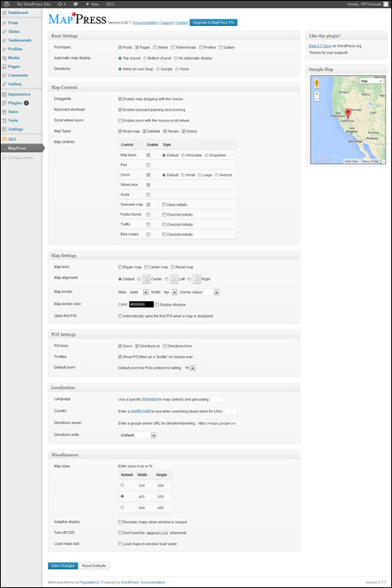392x588 pixels.
Task: Click the Profiles icon in sidebar
Action: point(5,49)
